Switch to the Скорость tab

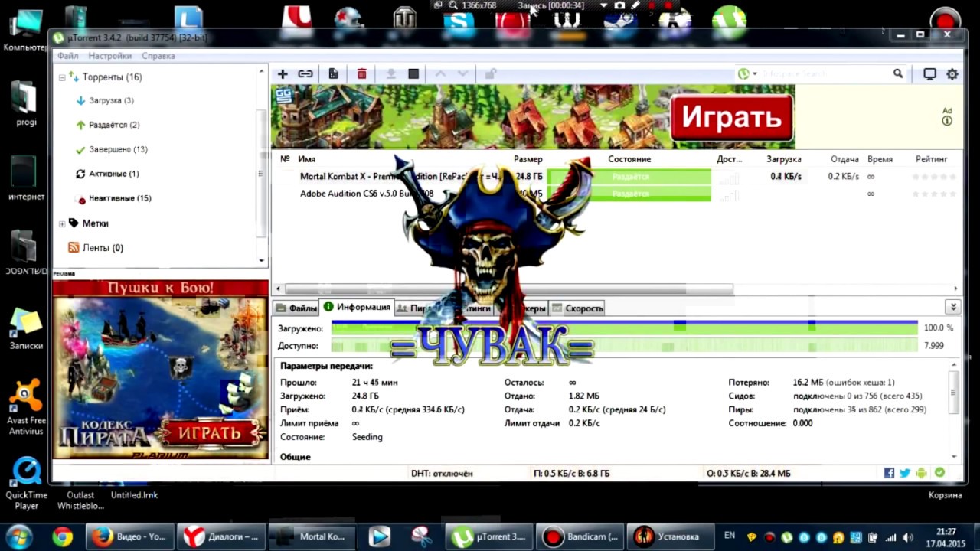click(x=577, y=308)
